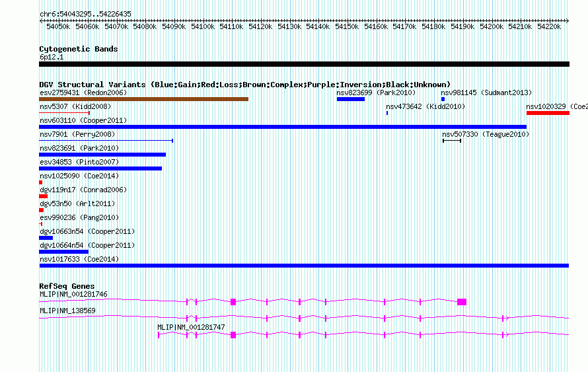Viewport: 588px width, 372px height.
Task: Open the nsv823699 (Park2010) label
Action: coord(376,93)
